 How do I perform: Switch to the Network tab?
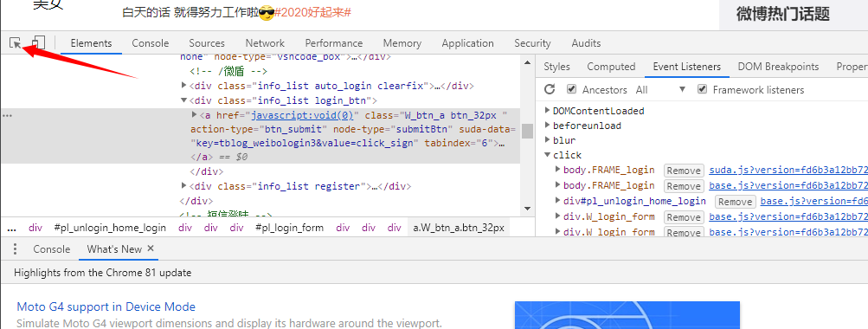(265, 43)
